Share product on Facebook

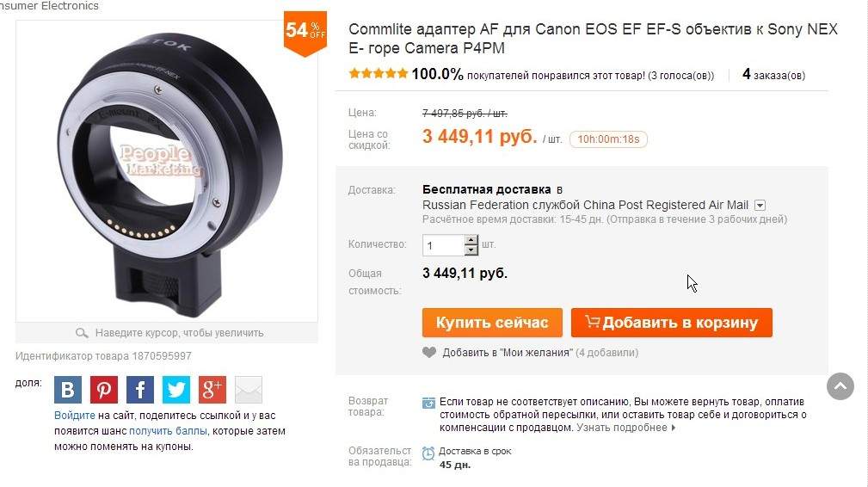[x=140, y=390]
